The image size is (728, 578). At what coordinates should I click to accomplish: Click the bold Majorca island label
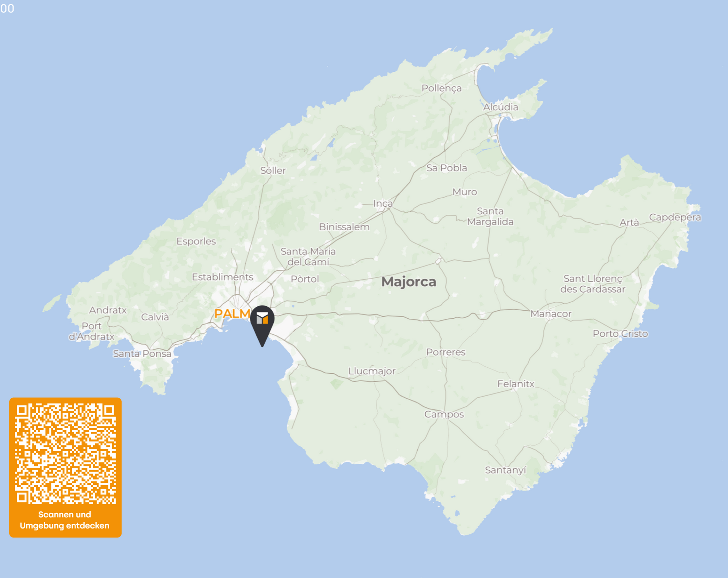pyautogui.click(x=409, y=282)
